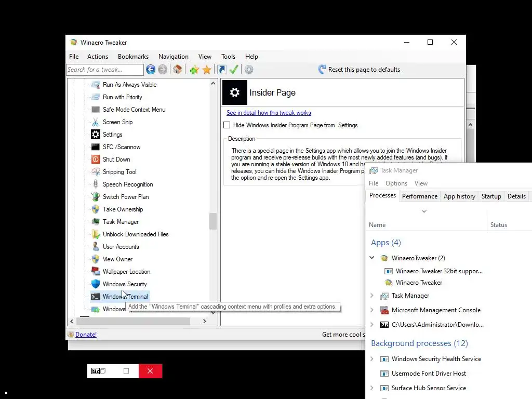Expand C:\Users\Administrator\Downlo... process row
This screenshot has width=532, height=399.
(x=372, y=325)
